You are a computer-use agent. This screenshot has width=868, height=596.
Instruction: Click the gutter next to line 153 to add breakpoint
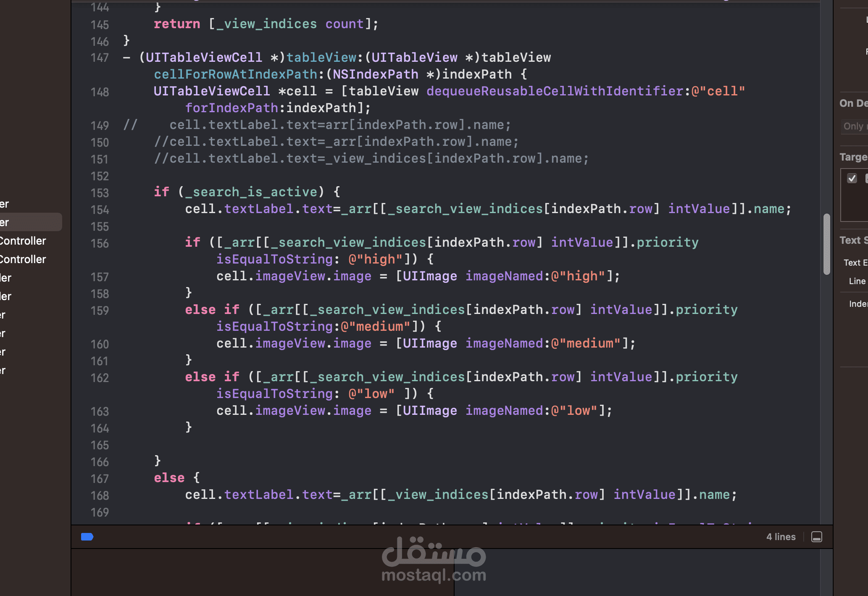click(100, 193)
